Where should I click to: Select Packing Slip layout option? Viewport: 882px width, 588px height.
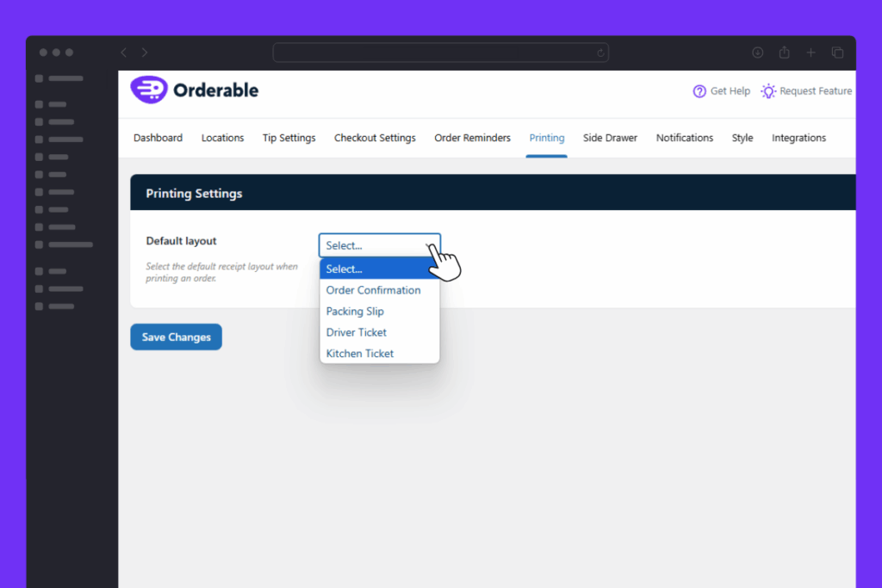tap(355, 312)
